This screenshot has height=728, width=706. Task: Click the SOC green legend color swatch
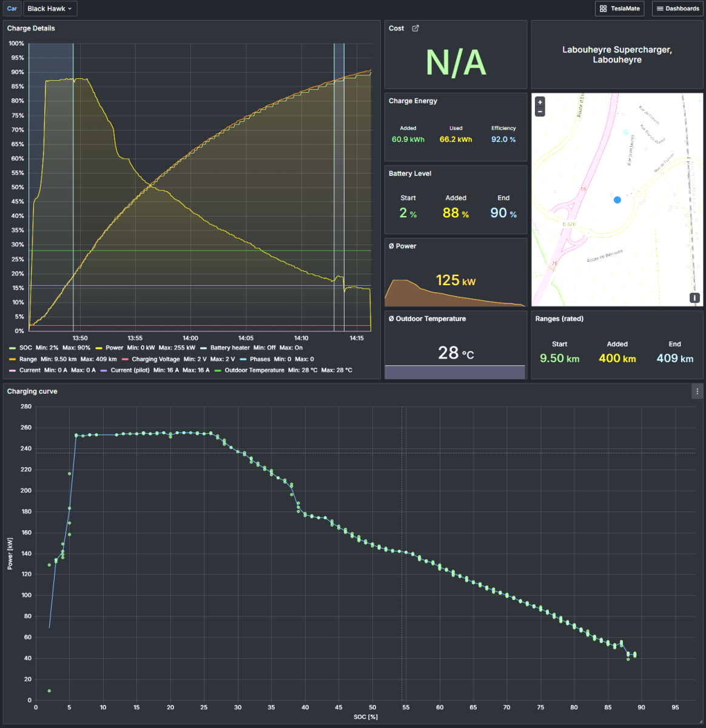tap(13, 348)
